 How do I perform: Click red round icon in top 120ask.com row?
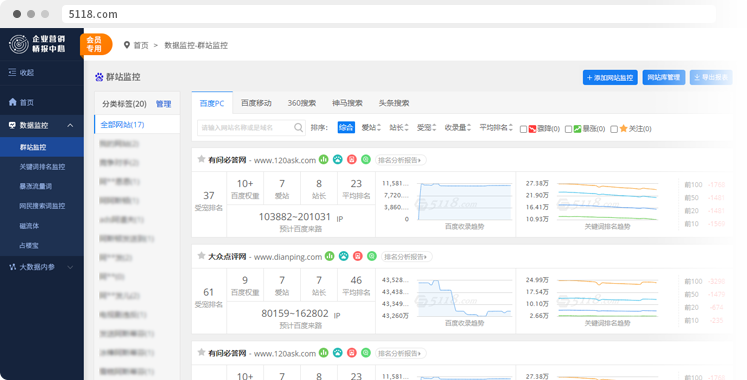(x=352, y=160)
